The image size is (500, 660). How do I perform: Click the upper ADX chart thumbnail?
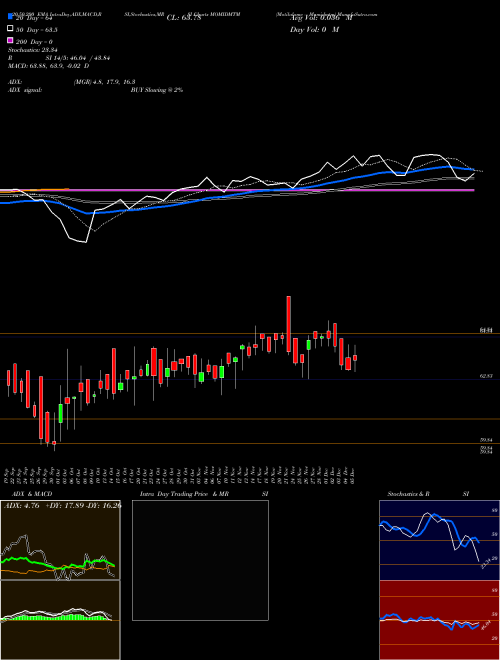pos(60,540)
